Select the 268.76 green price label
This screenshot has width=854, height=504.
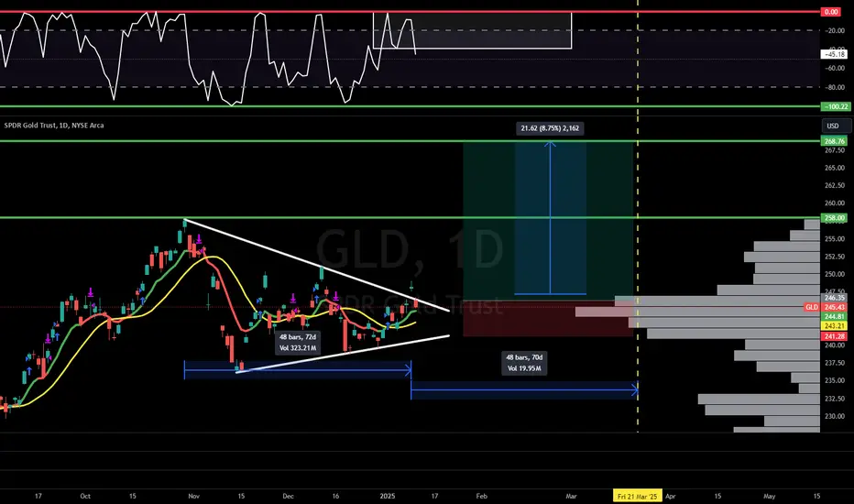coord(835,141)
